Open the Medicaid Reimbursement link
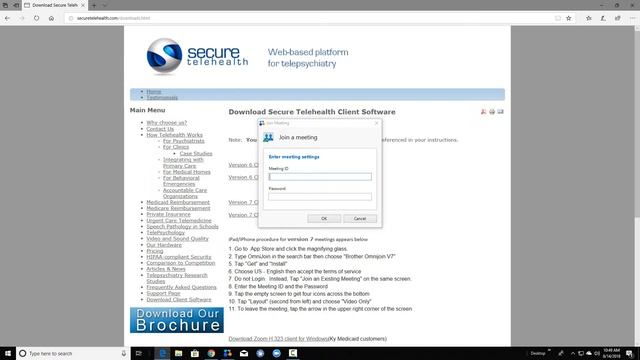The height and width of the screenshot is (360, 640). (x=178, y=202)
